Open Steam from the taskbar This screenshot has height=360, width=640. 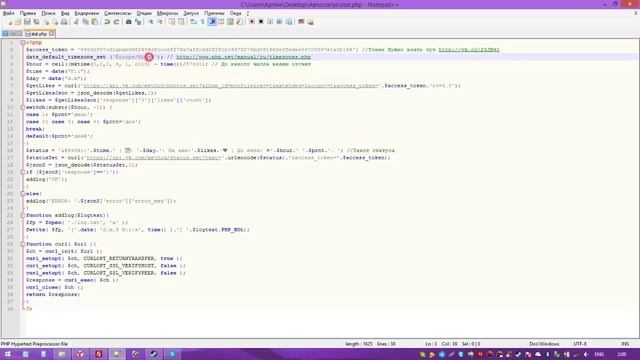tap(153, 354)
